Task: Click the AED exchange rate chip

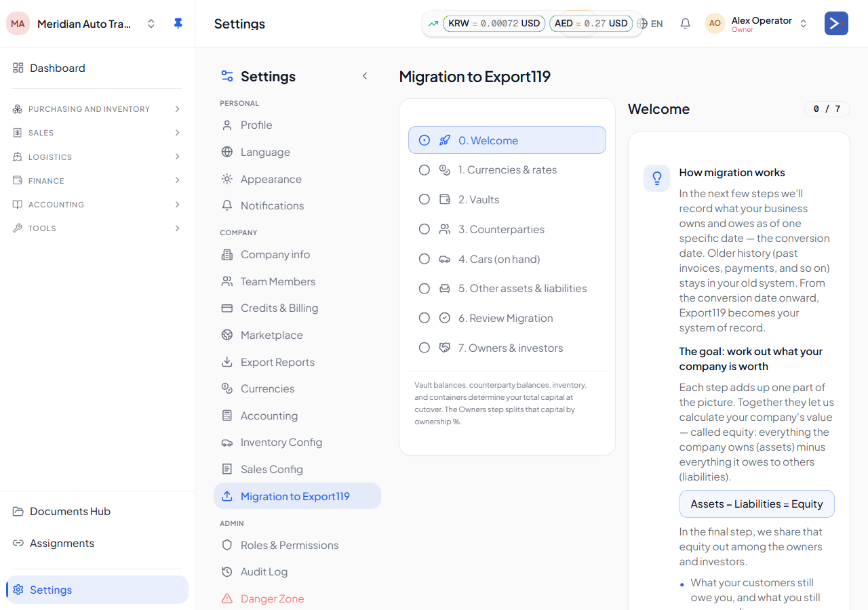Action: click(x=591, y=24)
